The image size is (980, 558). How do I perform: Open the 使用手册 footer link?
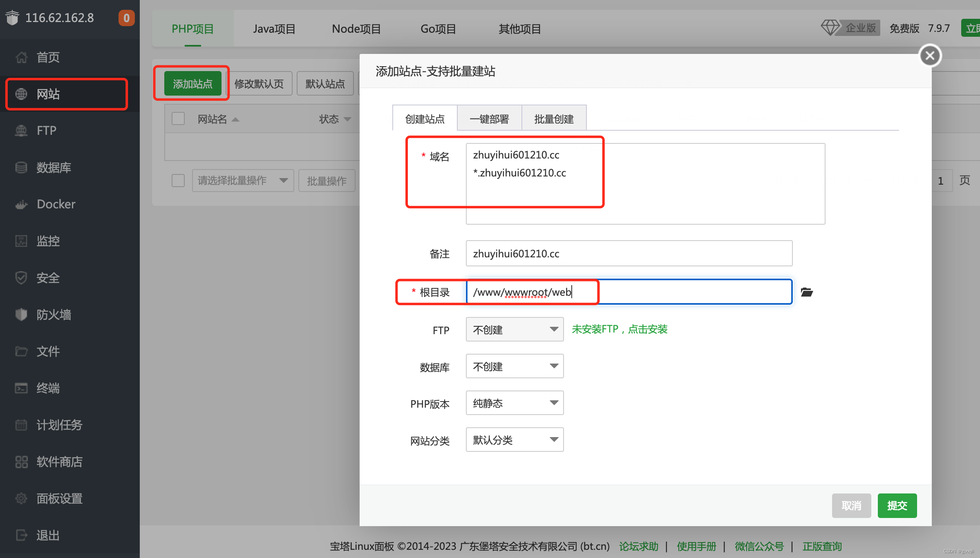coord(697,547)
